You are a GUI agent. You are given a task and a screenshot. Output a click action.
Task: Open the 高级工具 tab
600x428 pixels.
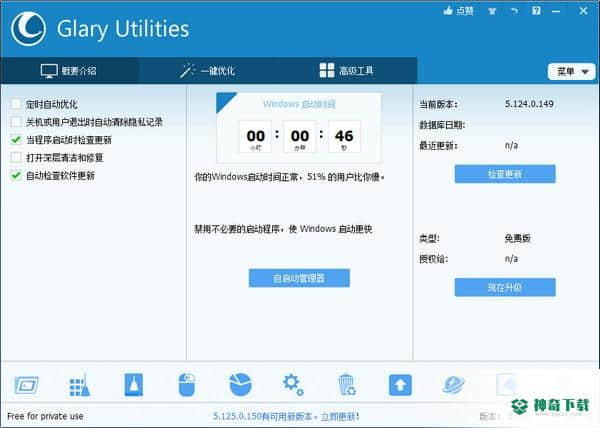347,70
